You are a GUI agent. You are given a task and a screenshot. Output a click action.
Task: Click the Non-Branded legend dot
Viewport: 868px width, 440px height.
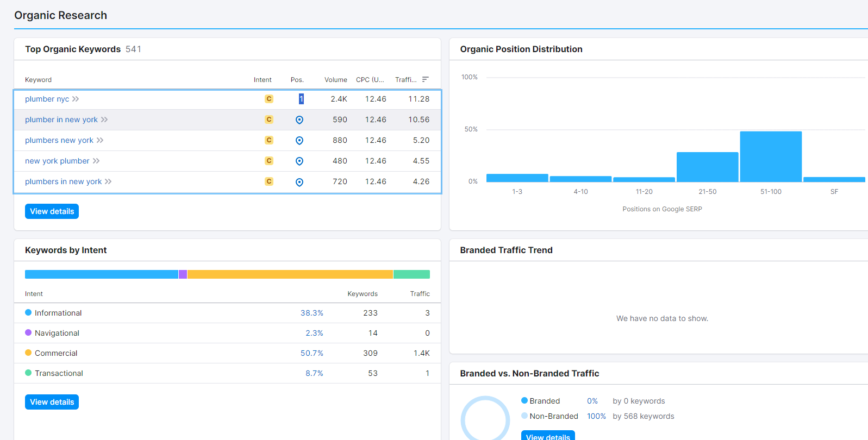[x=524, y=416]
